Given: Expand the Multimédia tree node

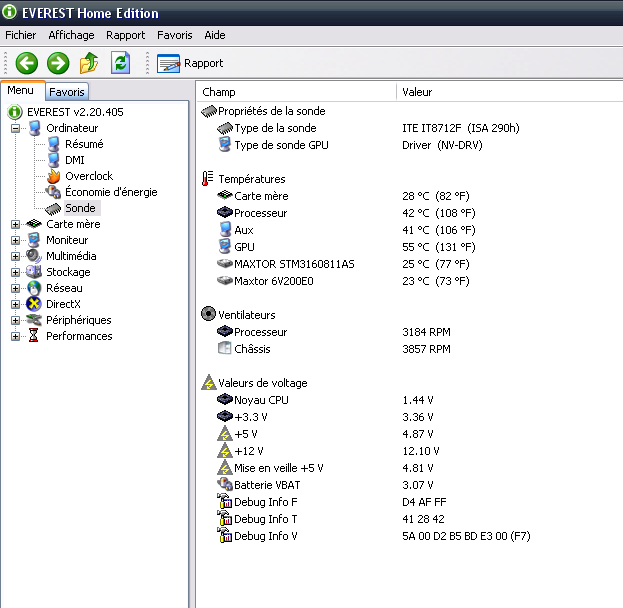Looking at the screenshot, I should click(x=15, y=256).
